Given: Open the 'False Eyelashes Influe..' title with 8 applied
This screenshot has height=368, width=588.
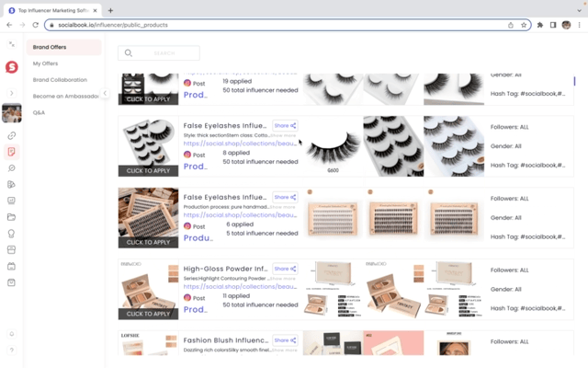Looking at the screenshot, I should [225, 125].
